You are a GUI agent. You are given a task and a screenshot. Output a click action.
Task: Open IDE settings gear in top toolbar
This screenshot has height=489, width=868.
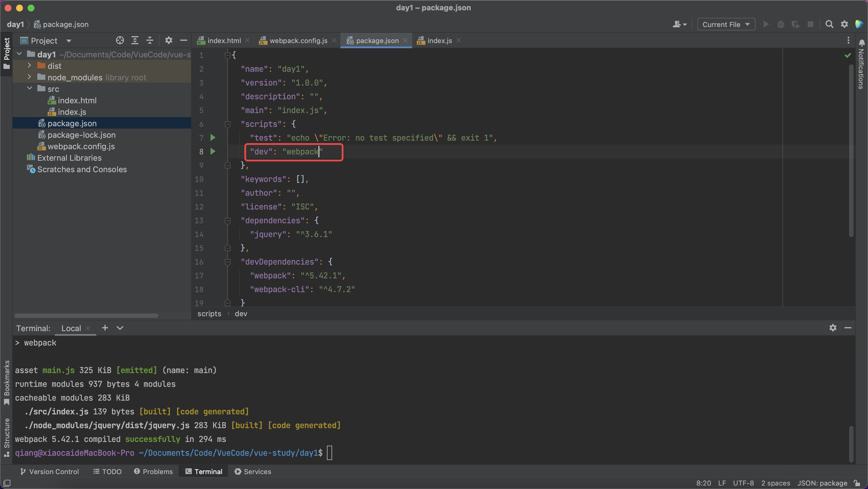844,24
